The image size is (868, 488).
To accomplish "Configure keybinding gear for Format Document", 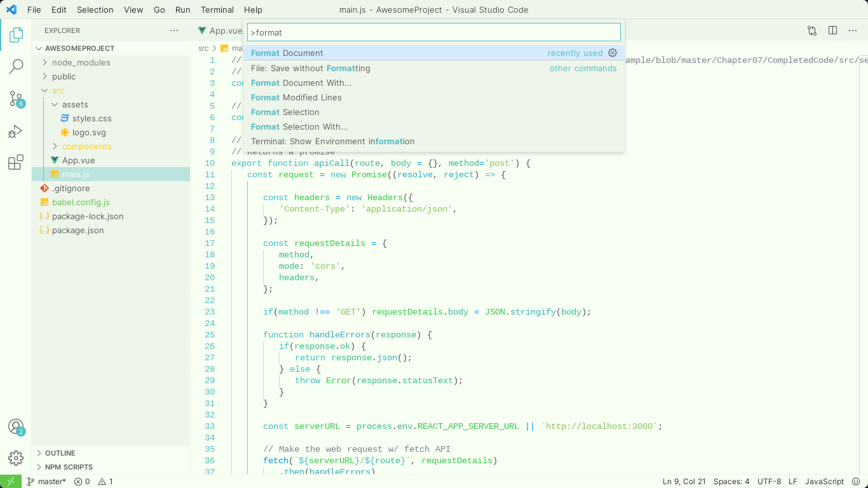I will click(613, 53).
